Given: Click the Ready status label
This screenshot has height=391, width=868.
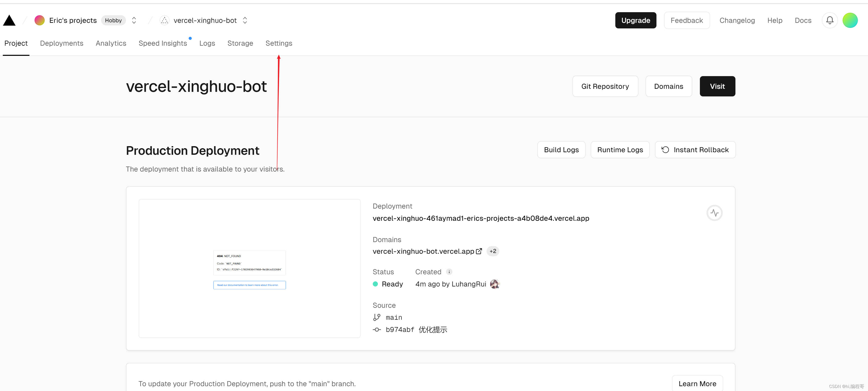Looking at the screenshot, I should [x=392, y=284].
